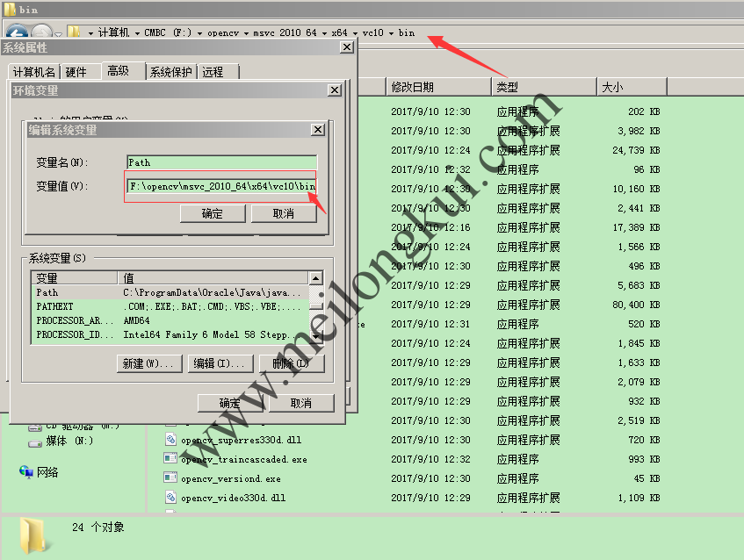Select the Path row in 系统变量 list
This screenshot has height=560, width=744.
tap(170, 292)
